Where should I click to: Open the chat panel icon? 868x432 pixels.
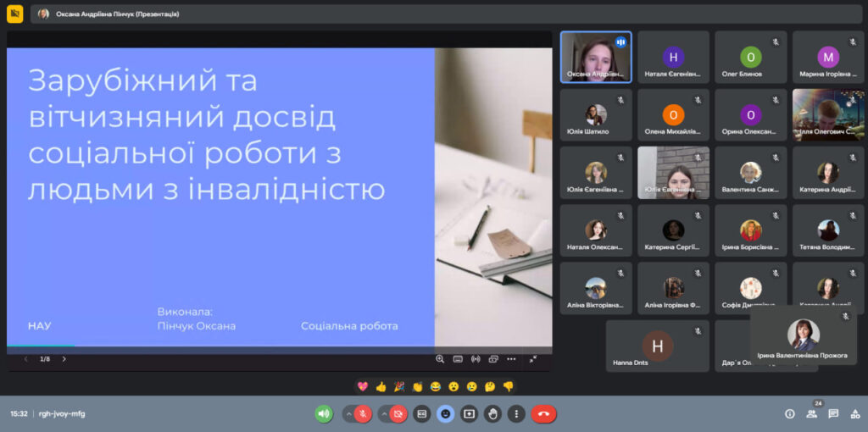pyautogui.click(x=833, y=414)
